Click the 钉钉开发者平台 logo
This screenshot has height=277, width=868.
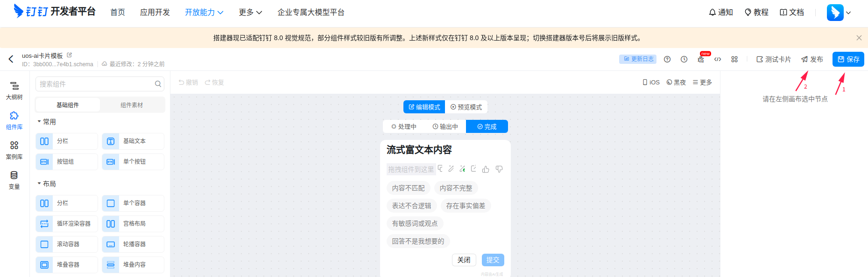[x=55, y=11]
